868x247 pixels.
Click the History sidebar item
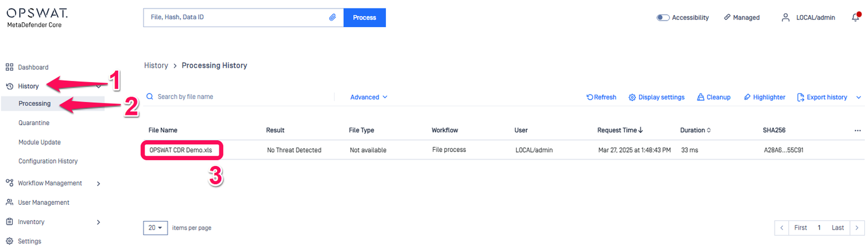(28, 86)
